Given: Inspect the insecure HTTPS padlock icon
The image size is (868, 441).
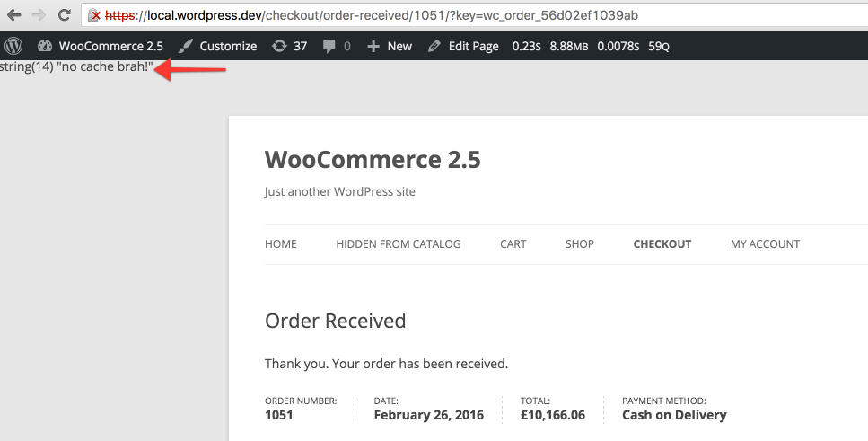Looking at the screenshot, I should pos(94,15).
